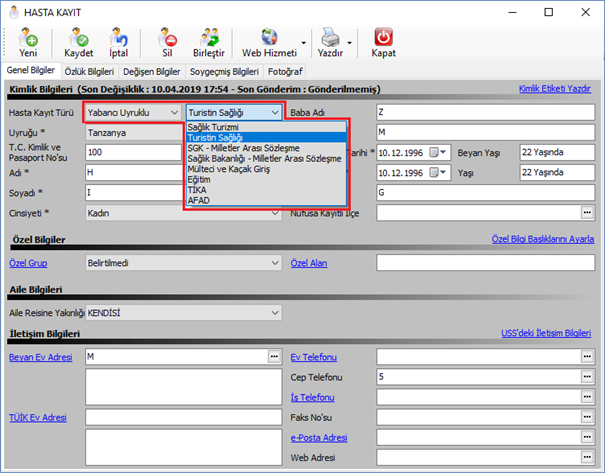Click the Adı input field
605x473 pixels.
[134, 172]
